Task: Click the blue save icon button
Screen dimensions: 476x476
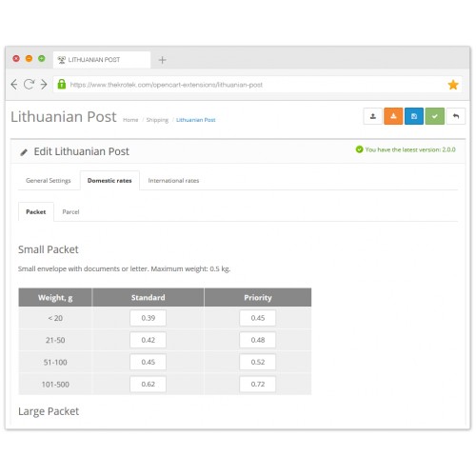Action: click(x=414, y=116)
